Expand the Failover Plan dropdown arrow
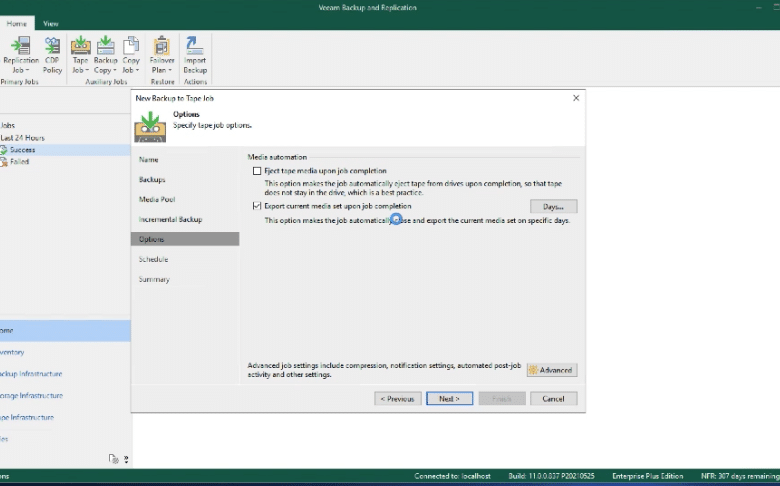 click(169, 71)
